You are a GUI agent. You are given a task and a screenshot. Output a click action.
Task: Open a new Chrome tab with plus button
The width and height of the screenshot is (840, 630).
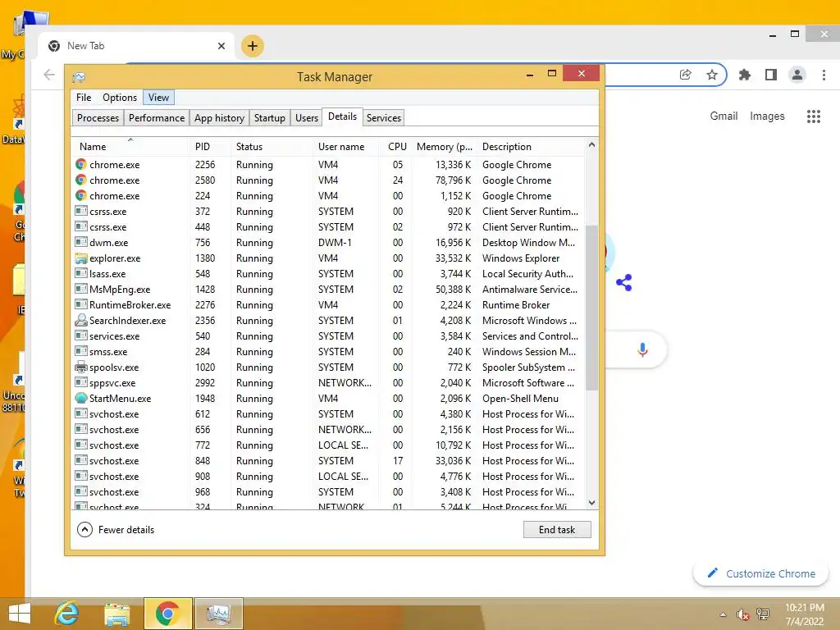pos(253,46)
